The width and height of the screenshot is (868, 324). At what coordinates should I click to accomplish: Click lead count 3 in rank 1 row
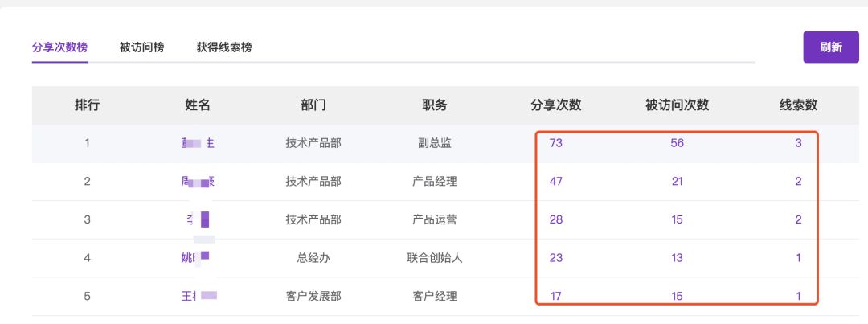point(798,143)
